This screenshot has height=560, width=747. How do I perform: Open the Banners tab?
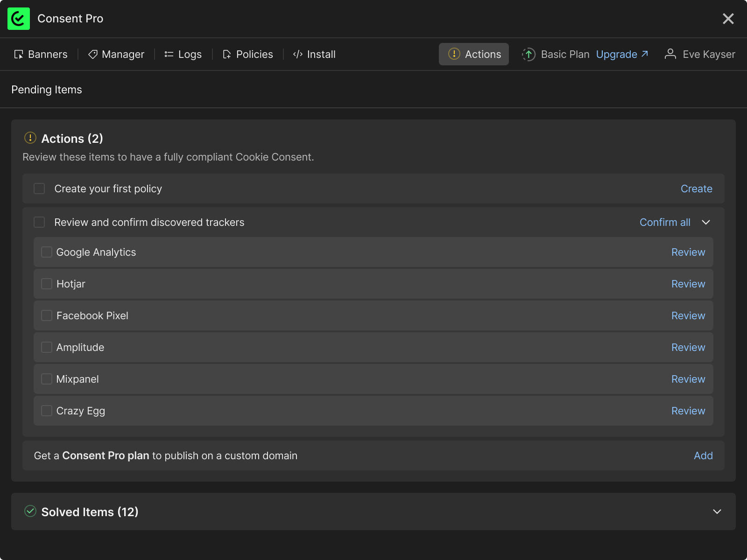tap(41, 54)
